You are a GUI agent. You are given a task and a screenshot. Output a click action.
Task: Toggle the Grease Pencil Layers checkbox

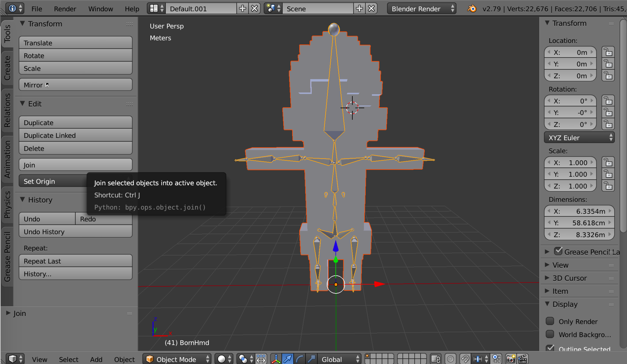coord(558,251)
